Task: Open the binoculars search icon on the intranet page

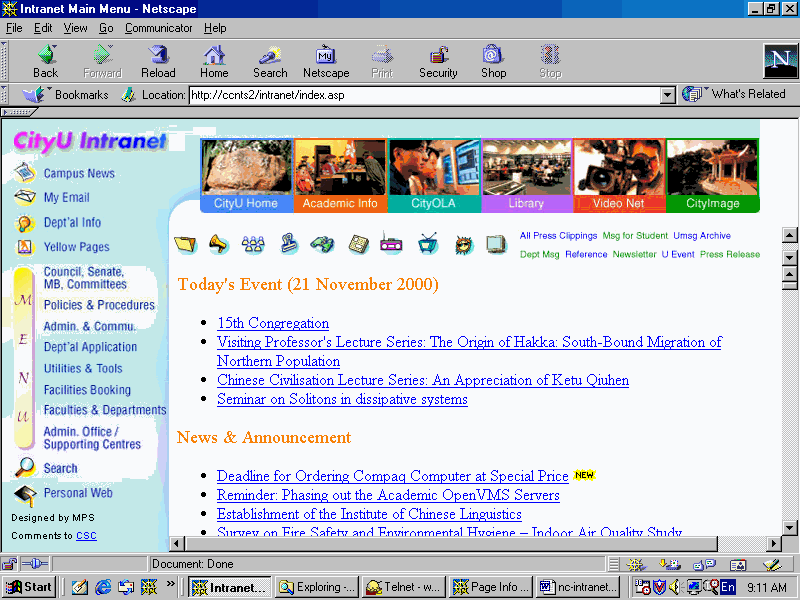Action: click(322, 244)
